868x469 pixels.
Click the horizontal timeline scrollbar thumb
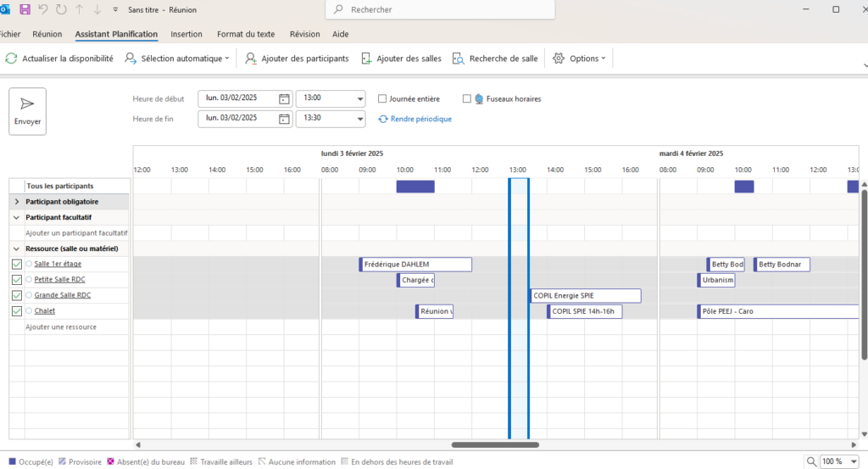[495, 444]
